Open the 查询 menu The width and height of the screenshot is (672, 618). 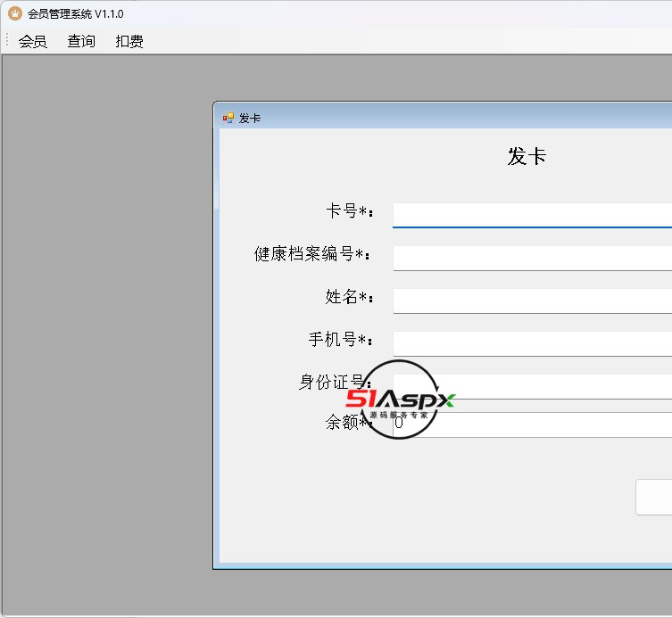(x=81, y=41)
